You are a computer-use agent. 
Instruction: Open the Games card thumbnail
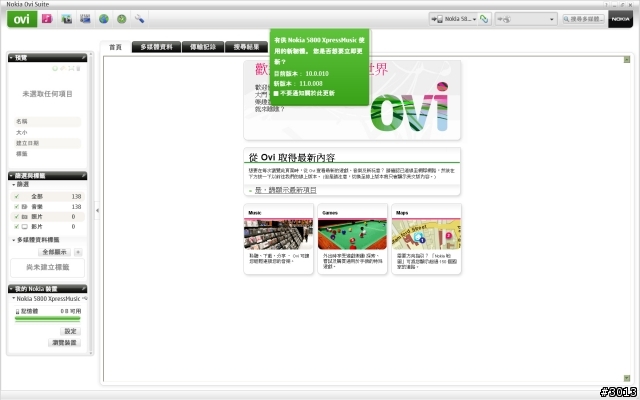click(352, 234)
